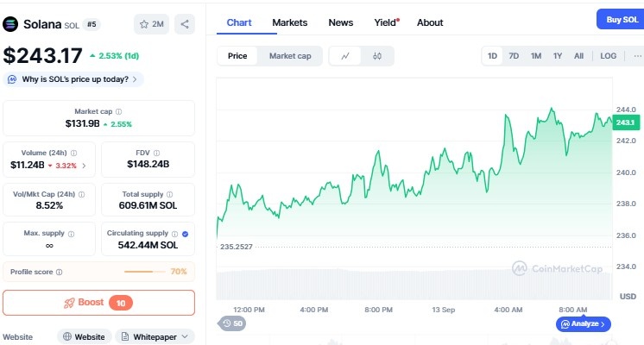Click the globe Website button
This screenshot has width=644, height=345.
click(x=85, y=336)
